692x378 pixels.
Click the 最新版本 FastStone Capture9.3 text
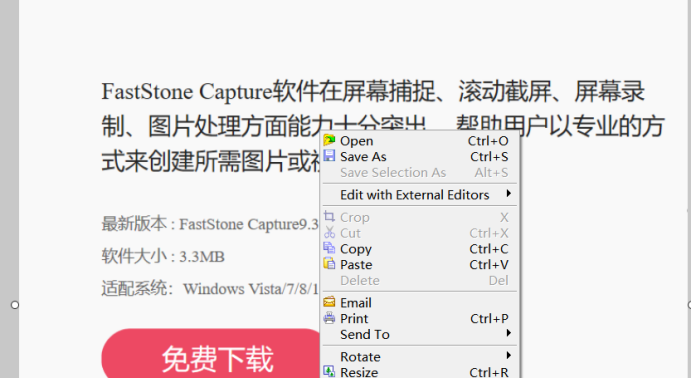(x=210, y=224)
